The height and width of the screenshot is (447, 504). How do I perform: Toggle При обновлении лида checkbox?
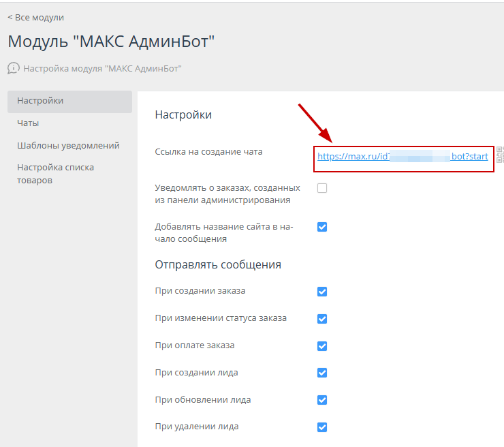pyautogui.click(x=322, y=400)
